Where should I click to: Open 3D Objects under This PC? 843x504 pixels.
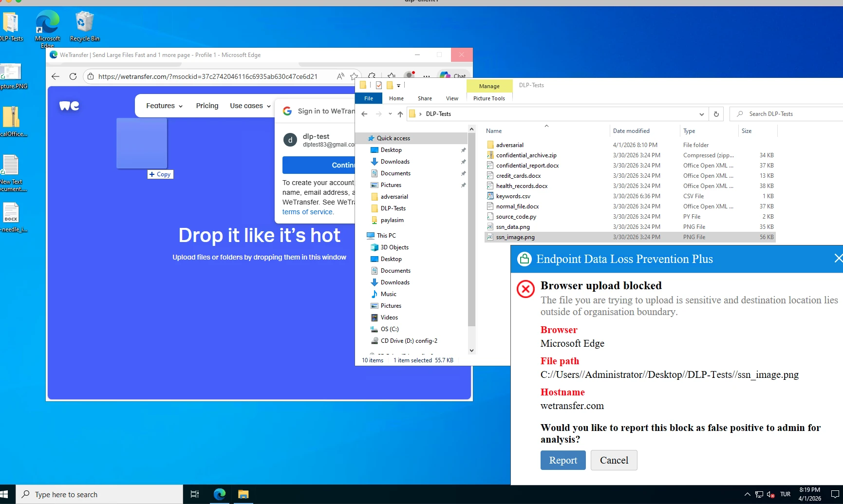click(394, 247)
